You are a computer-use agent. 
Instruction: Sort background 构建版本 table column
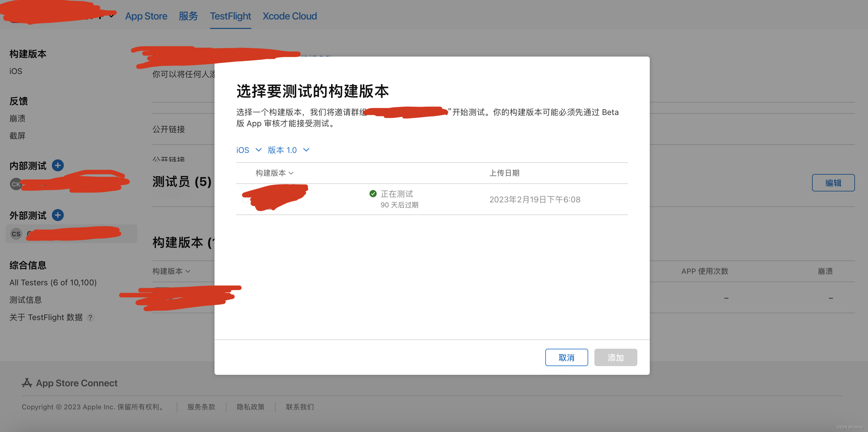click(171, 271)
